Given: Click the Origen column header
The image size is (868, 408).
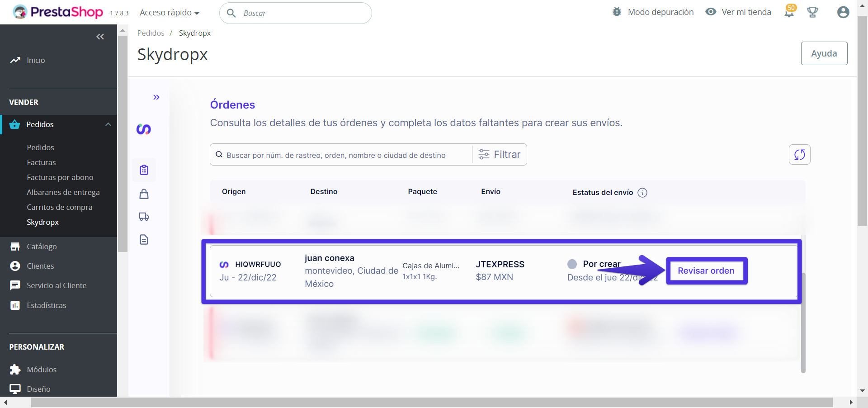Looking at the screenshot, I should tap(234, 191).
